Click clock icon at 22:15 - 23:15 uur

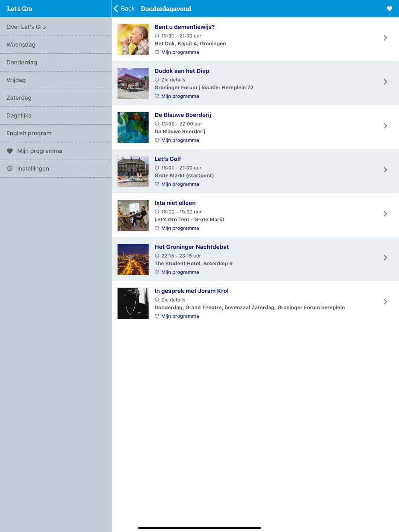(157, 256)
